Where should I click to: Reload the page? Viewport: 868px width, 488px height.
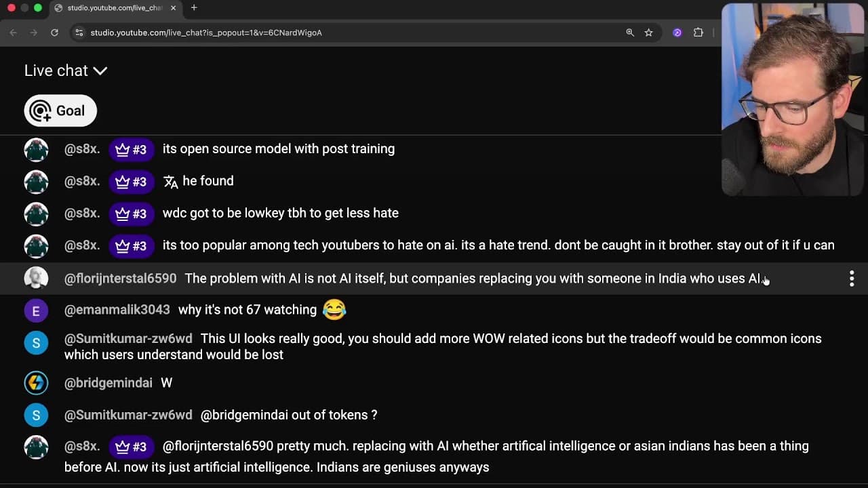tap(54, 33)
